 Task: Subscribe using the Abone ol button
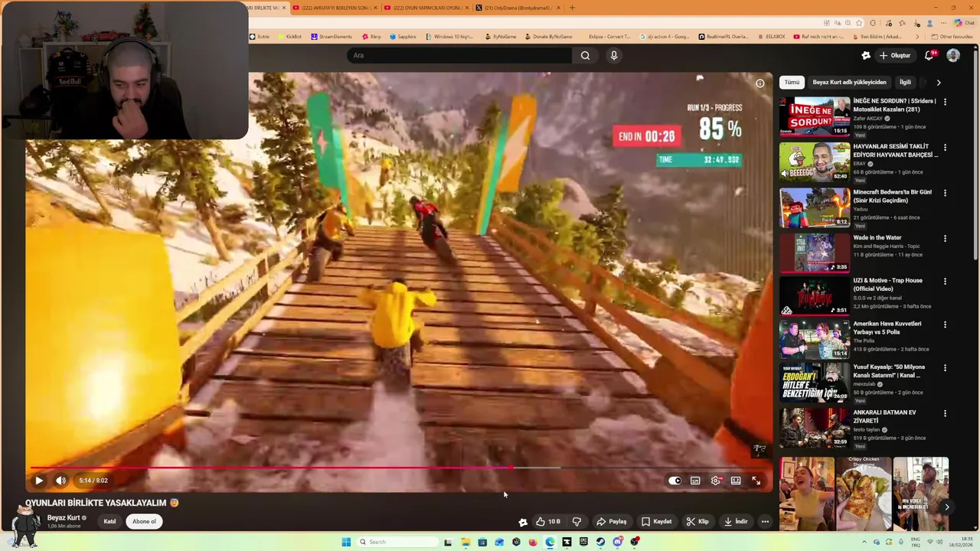click(x=144, y=521)
